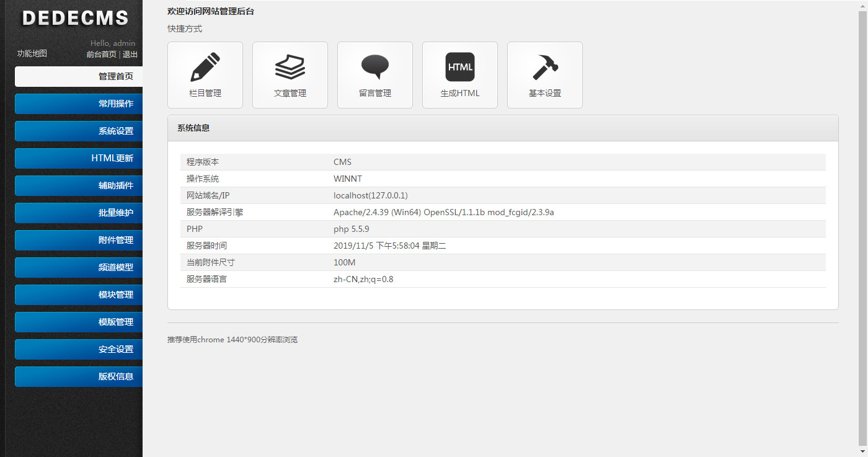The image size is (868, 457).
Task: Expand HTML更新 sidebar menu
Action: 79,159
